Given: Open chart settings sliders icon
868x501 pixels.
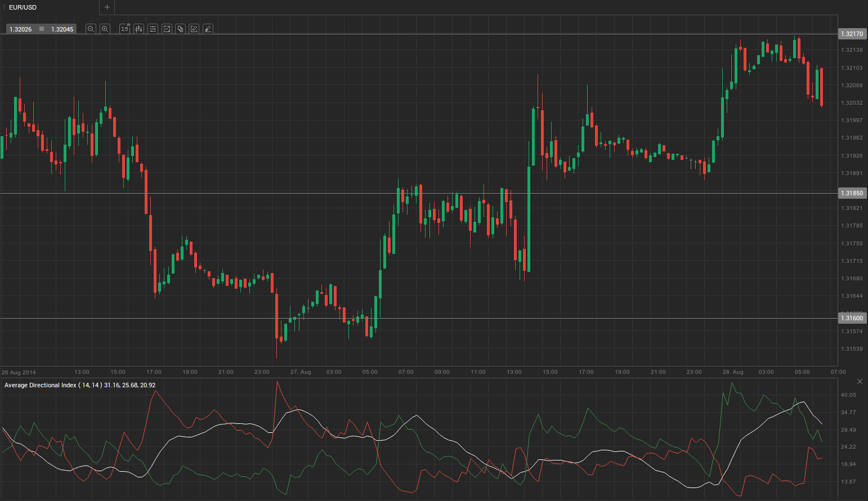Looking at the screenshot, I should pyautogui.click(x=153, y=29).
